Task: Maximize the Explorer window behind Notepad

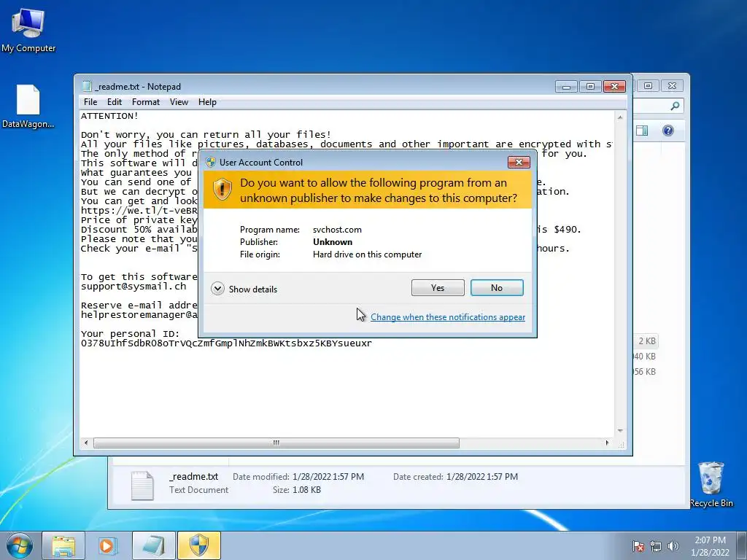Action: point(648,86)
